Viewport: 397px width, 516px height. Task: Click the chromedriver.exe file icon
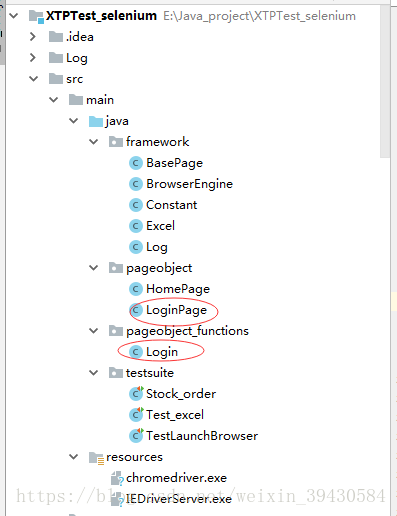(117, 479)
